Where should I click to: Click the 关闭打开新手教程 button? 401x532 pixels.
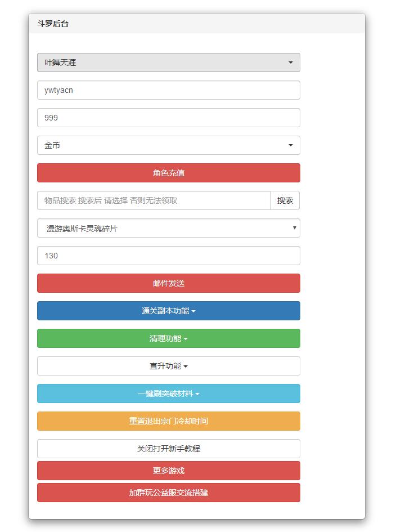tap(169, 449)
